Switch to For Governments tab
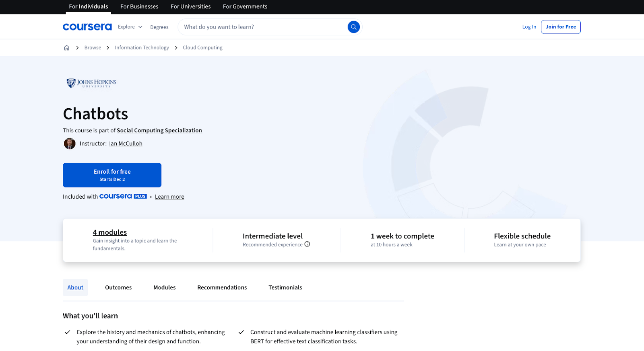This screenshot has width=644, height=351. point(245,6)
